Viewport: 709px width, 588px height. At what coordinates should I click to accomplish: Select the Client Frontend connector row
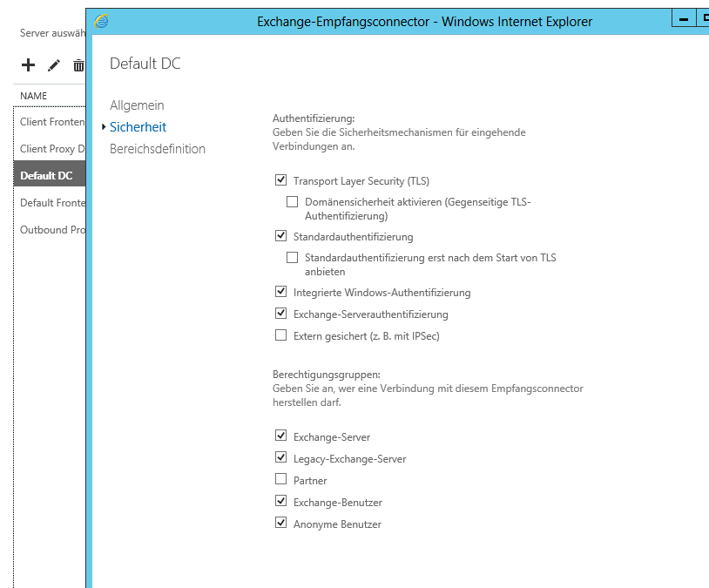coord(50,122)
